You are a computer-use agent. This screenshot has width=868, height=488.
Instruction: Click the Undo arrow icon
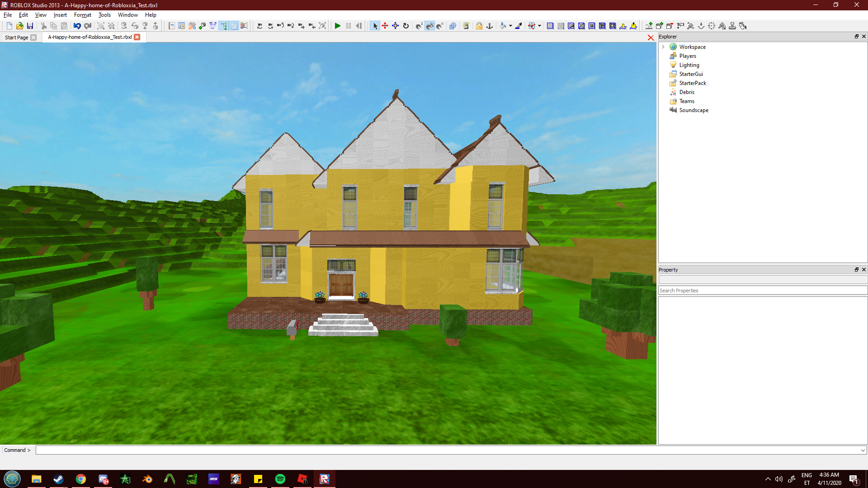pyautogui.click(x=77, y=26)
